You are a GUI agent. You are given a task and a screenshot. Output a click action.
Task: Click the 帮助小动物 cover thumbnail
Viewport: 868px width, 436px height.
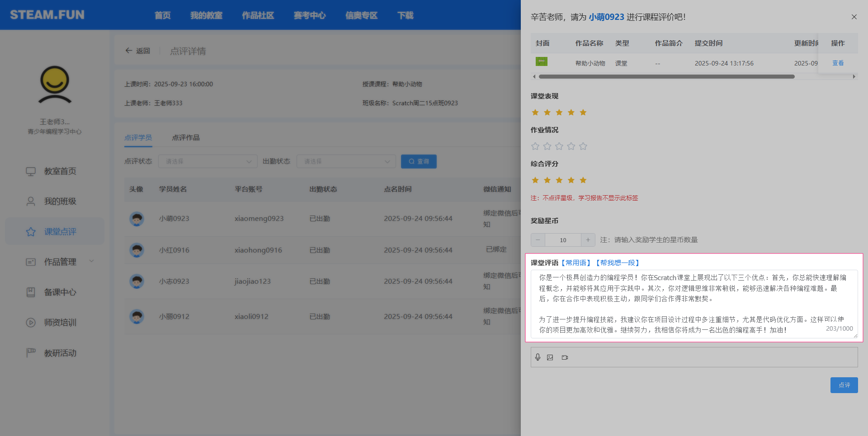pos(541,62)
